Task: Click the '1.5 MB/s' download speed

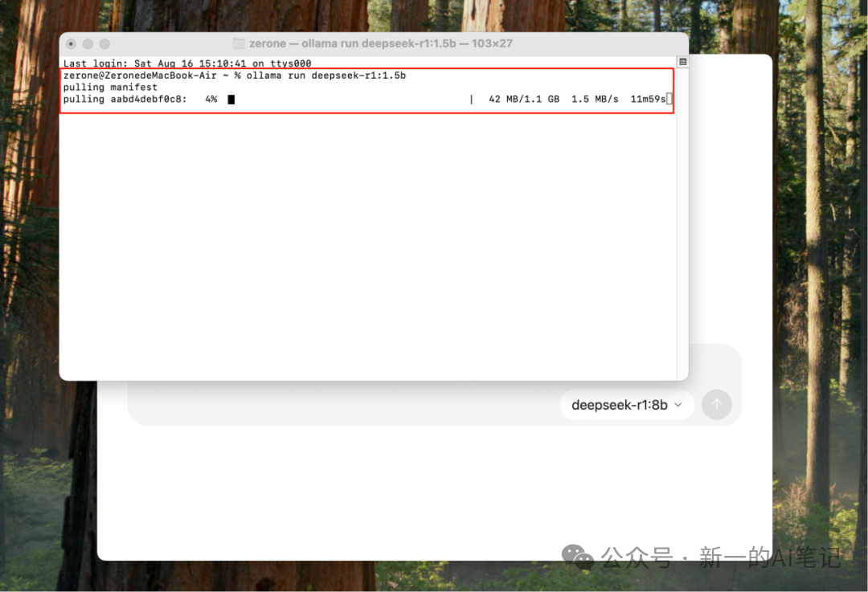Action: [595, 99]
